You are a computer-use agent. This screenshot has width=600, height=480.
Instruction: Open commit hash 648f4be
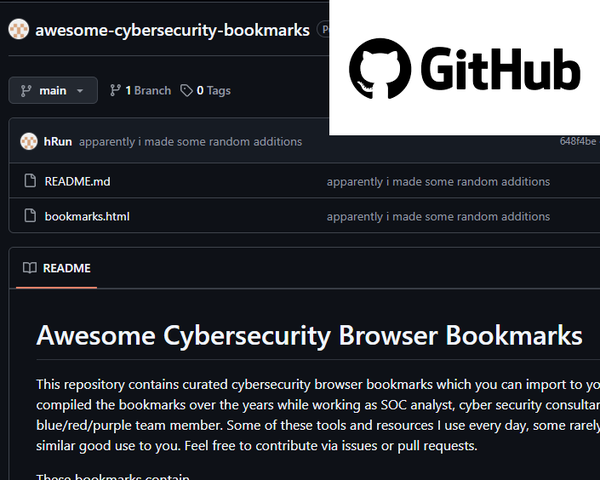[x=578, y=142]
